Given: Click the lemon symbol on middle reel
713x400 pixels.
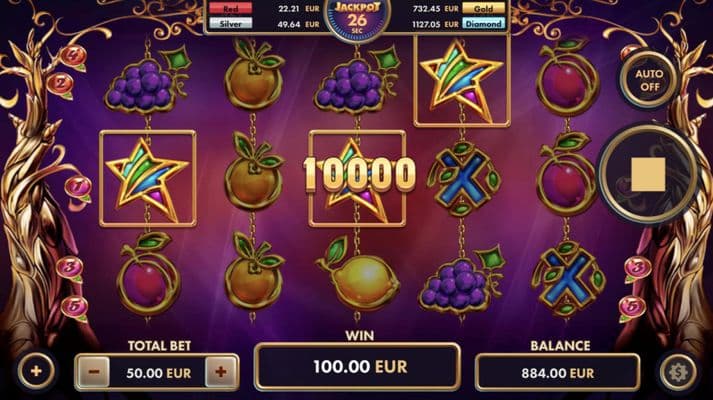Looking at the screenshot, I should click(x=358, y=277).
